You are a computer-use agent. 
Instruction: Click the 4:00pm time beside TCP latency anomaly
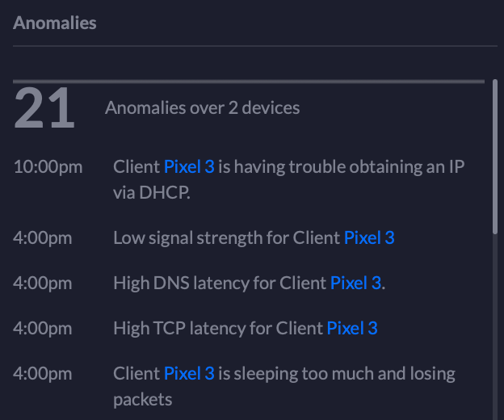coord(42,328)
